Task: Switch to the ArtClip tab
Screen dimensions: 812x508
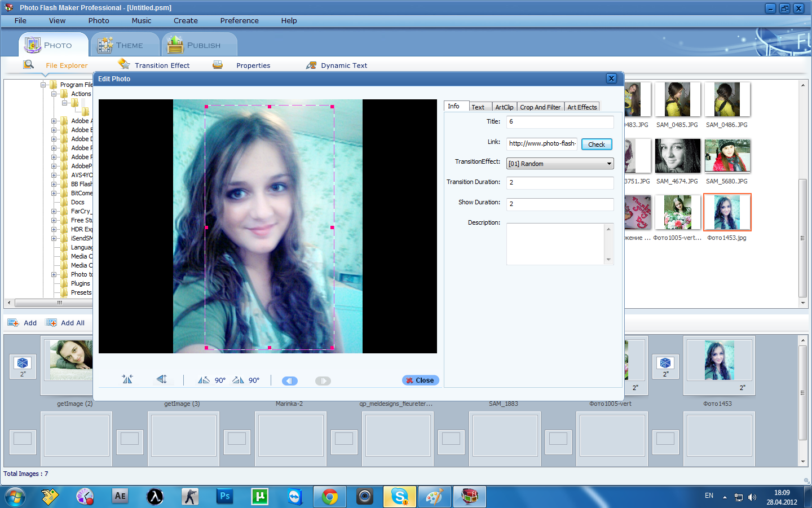Action: [504, 107]
